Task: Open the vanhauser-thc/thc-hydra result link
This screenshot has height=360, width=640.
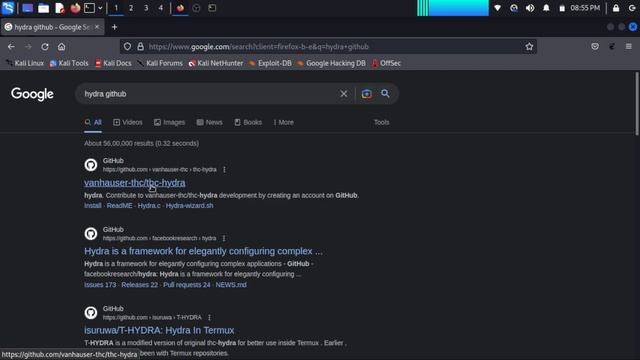Action: (x=135, y=183)
